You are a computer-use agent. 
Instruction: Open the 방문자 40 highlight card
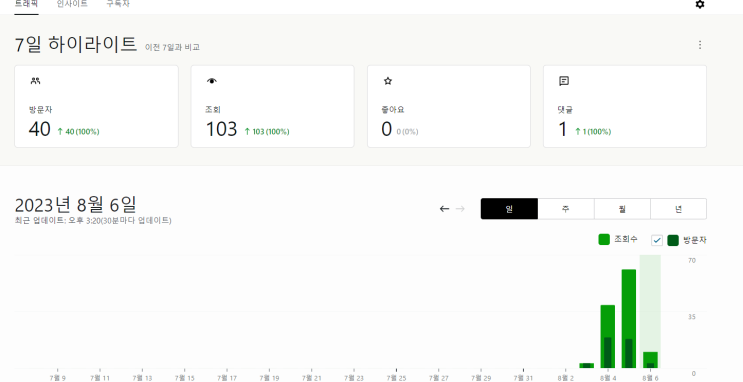click(97, 107)
